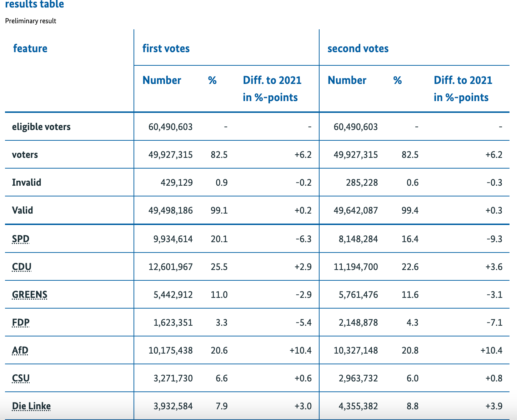Click the 'second votes' header
The image size is (517, 420).
coord(358,48)
